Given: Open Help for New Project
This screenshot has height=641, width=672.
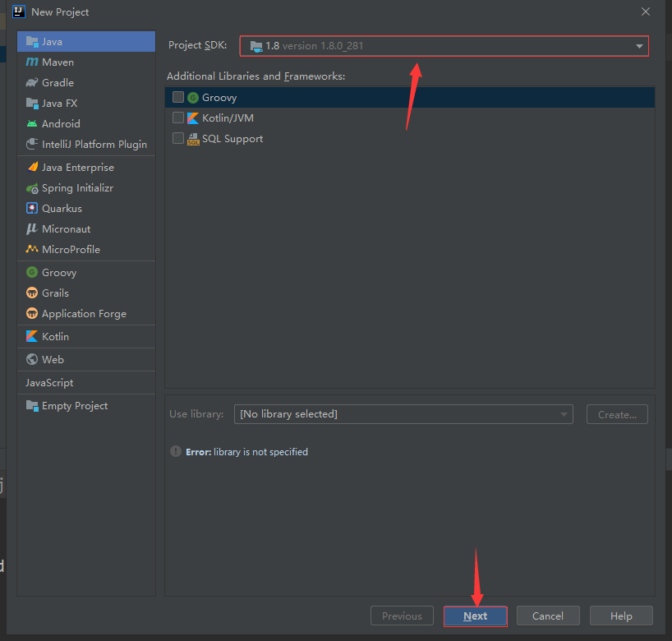Looking at the screenshot, I should pos(621,616).
